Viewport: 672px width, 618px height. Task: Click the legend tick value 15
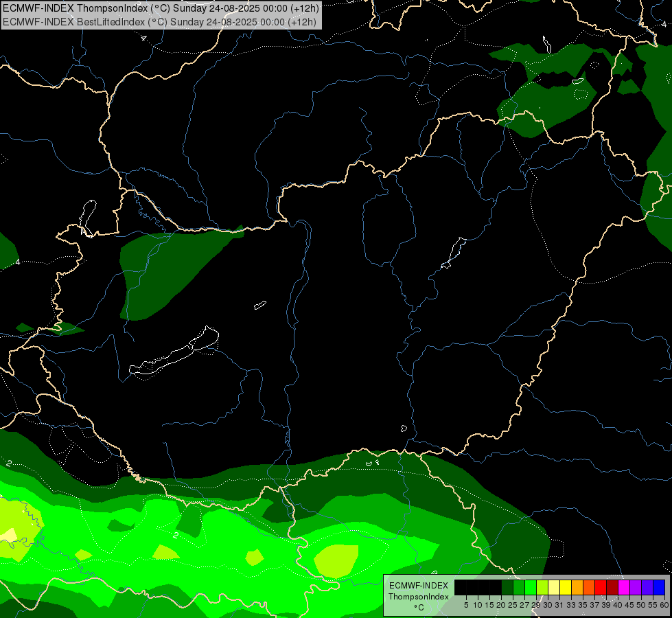click(x=489, y=605)
